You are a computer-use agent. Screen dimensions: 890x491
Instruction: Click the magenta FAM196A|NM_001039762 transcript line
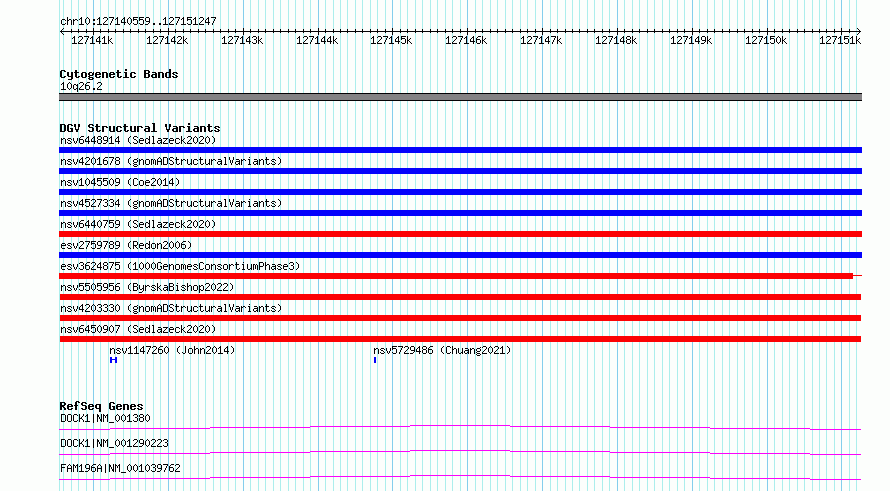[x=460, y=477]
